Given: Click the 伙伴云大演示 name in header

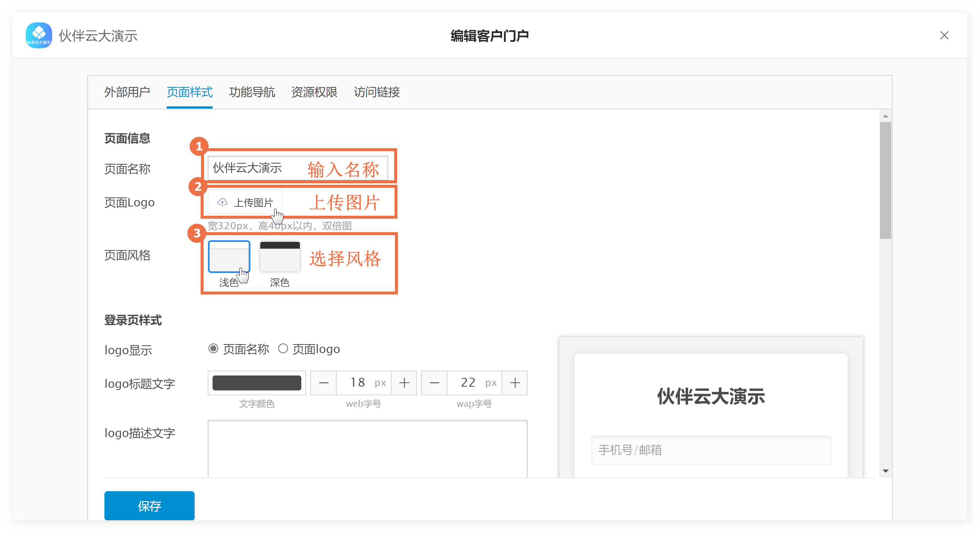Looking at the screenshot, I should [x=98, y=36].
